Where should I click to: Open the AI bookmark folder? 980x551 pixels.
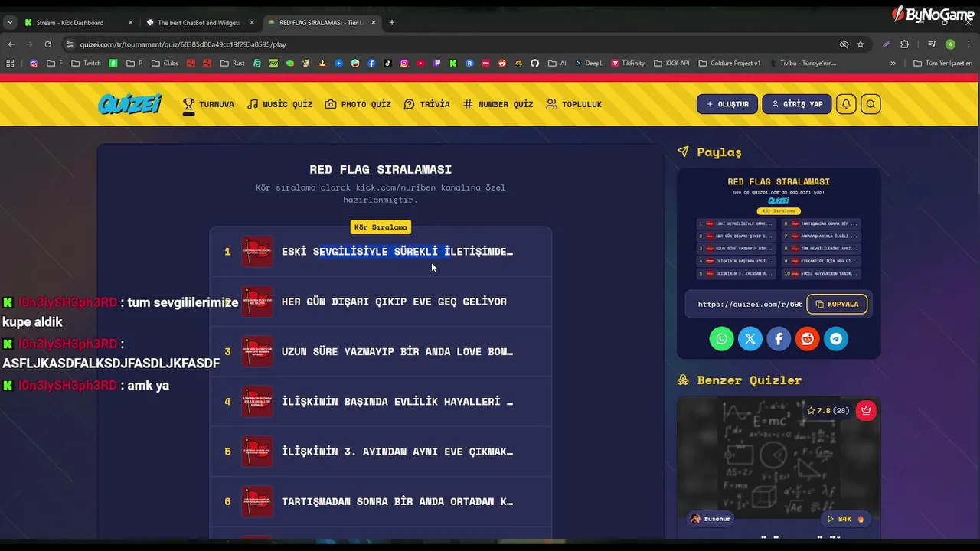pyautogui.click(x=557, y=64)
